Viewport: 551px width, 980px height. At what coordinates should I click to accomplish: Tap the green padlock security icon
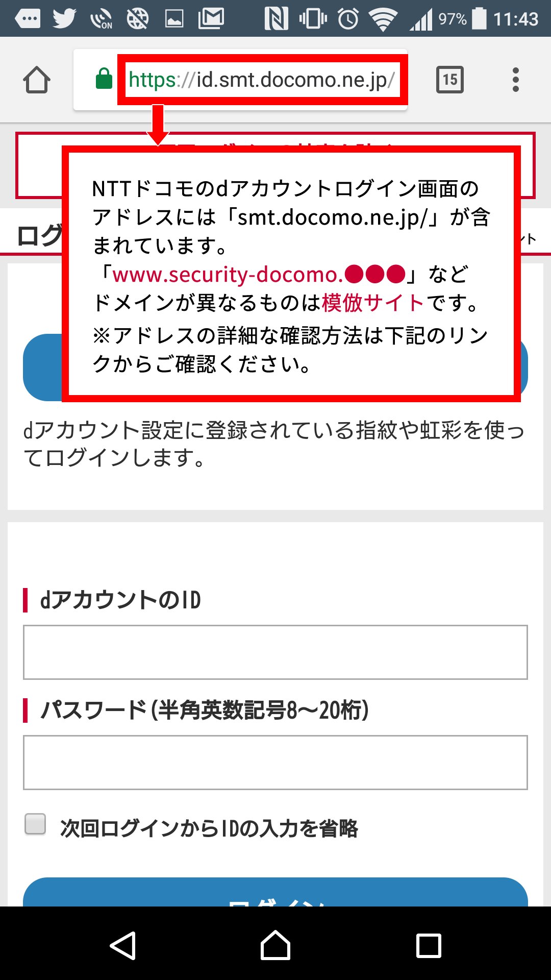(x=104, y=79)
